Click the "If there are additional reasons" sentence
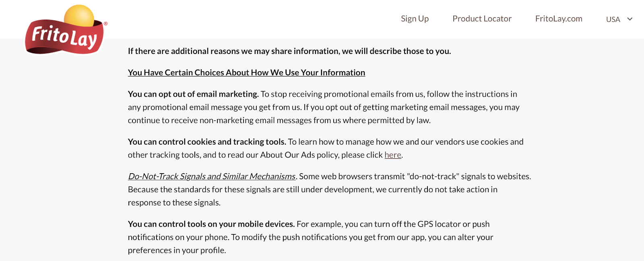The width and height of the screenshot is (644, 261). click(289, 51)
